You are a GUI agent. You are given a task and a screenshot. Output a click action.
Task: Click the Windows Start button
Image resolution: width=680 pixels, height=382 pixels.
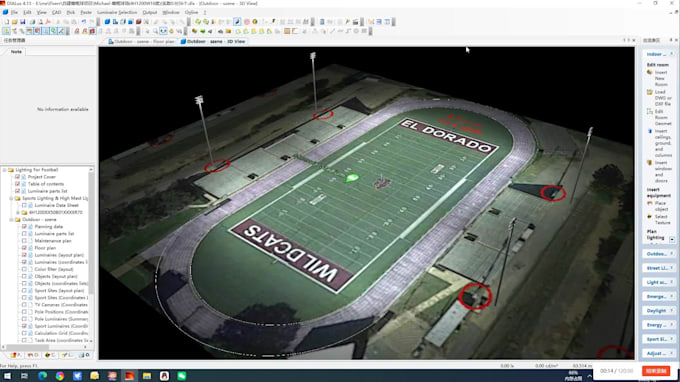7,375
